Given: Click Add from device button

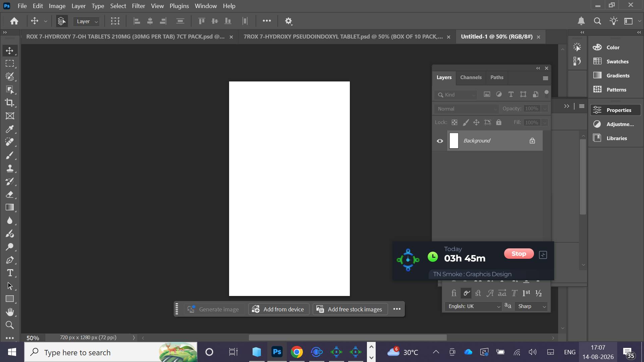Looking at the screenshot, I should coord(278,309).
